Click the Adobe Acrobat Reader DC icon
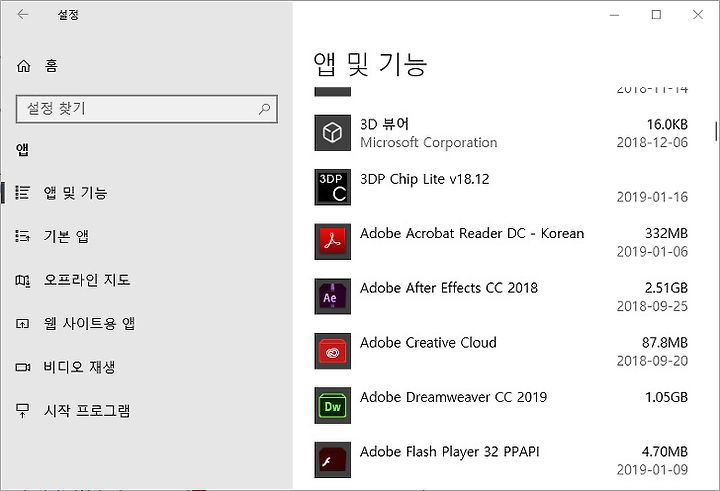Screen dimensions: 720x491 pyautogui.click(x=332, y=242)
